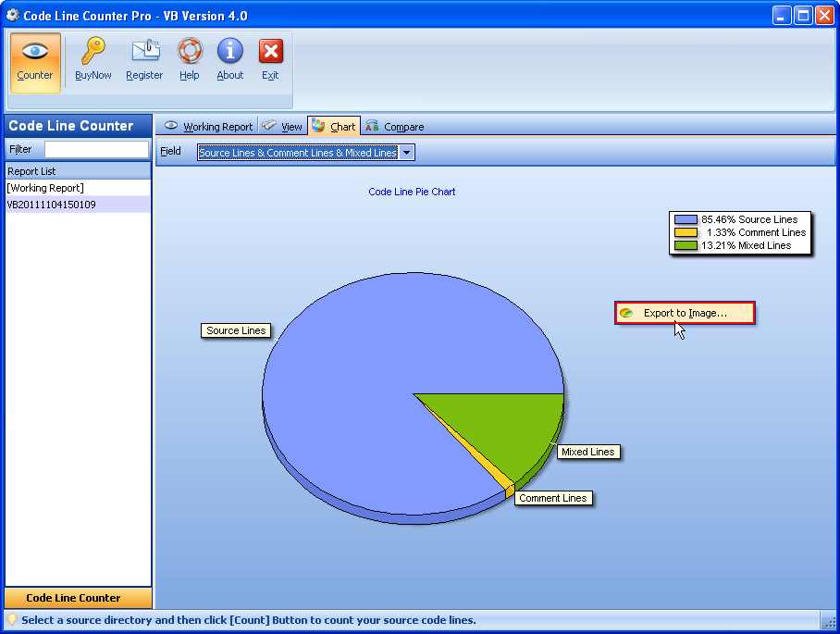
Task: Click the Code Line Counter bottom panel button
Action: click(79, 598)
